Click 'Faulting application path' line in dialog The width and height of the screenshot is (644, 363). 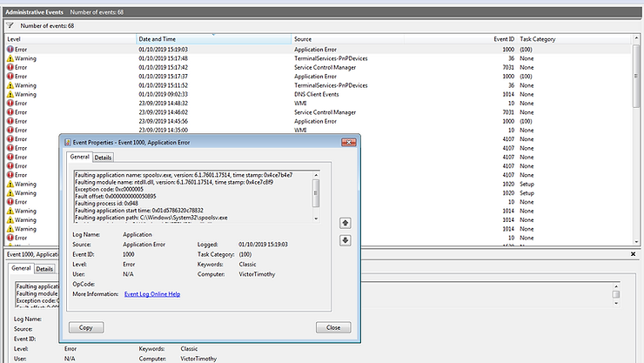point(151,218)
